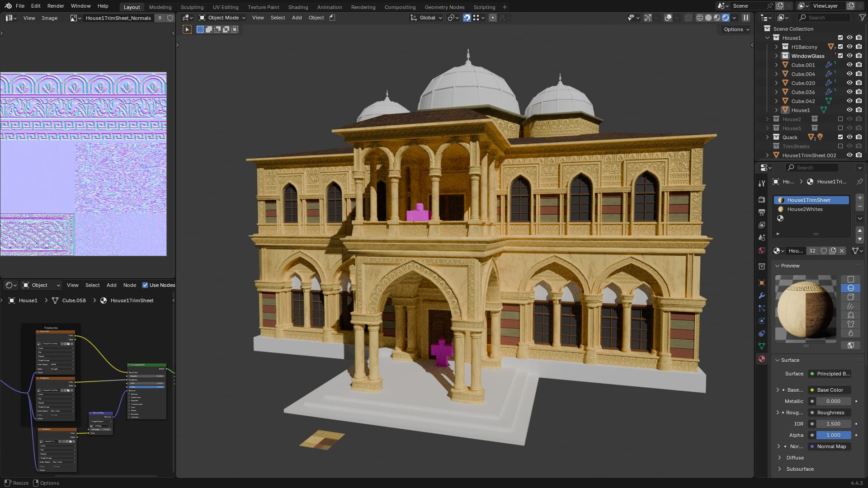Enable the House2 collection checkbox
The width and height of the screenshot is (868, 488).
click(840, 119)
